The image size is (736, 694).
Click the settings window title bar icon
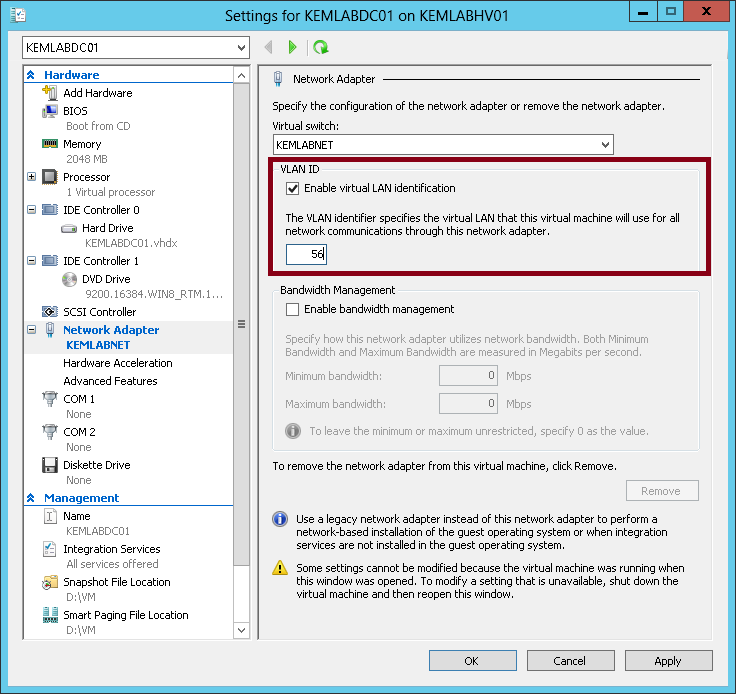click(x=18, y=15)
